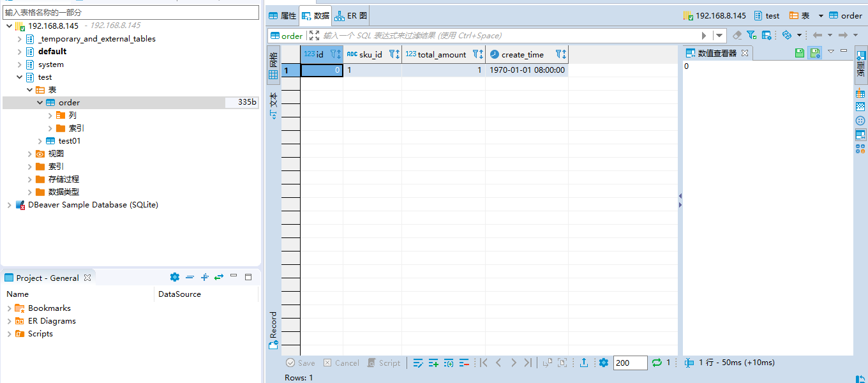868x383 pixels.
Task: Open the Project settings gear icon
Action: tap(175, 277)
